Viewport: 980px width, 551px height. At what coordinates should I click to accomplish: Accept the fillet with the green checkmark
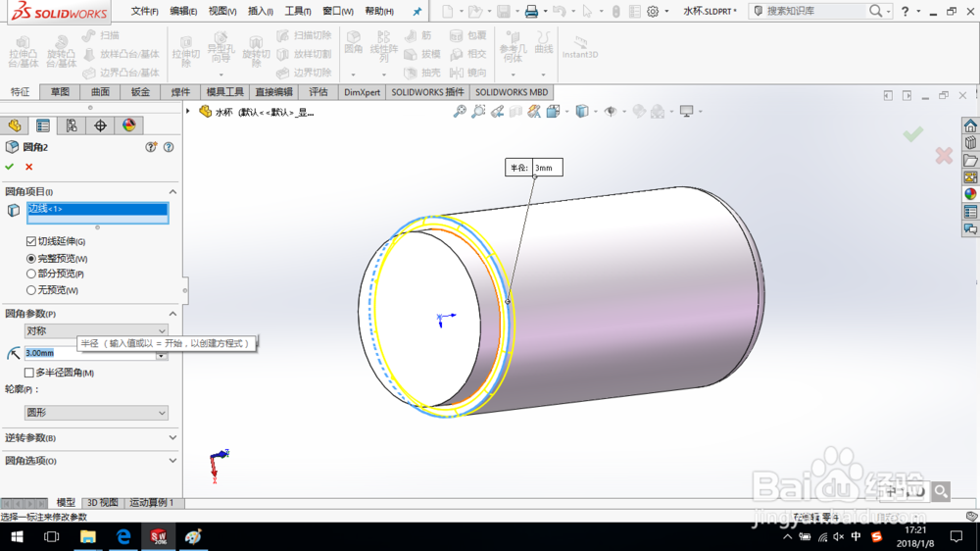(10, 167)
